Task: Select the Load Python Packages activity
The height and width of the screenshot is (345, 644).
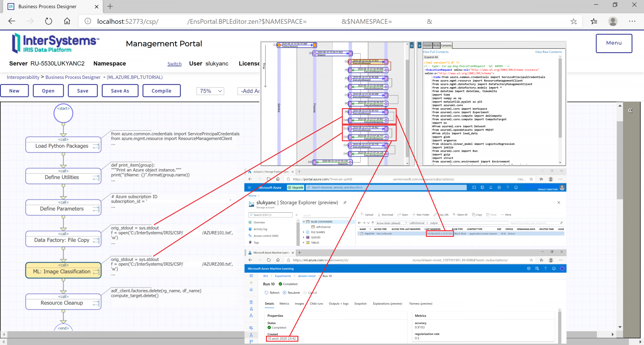Action: click(x=63, y=145)
